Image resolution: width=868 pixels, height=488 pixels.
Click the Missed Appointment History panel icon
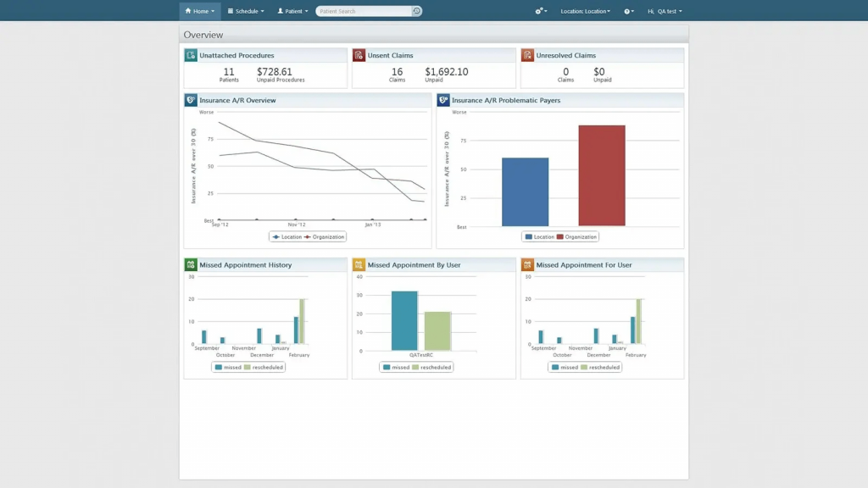(x=190, y=264)
